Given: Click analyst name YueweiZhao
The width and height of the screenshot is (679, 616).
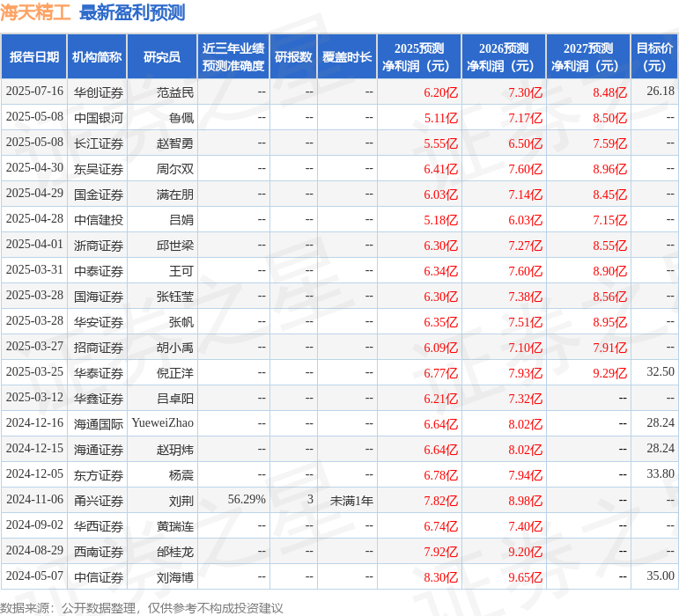Looking at the screenshot, I should (162, 422).
